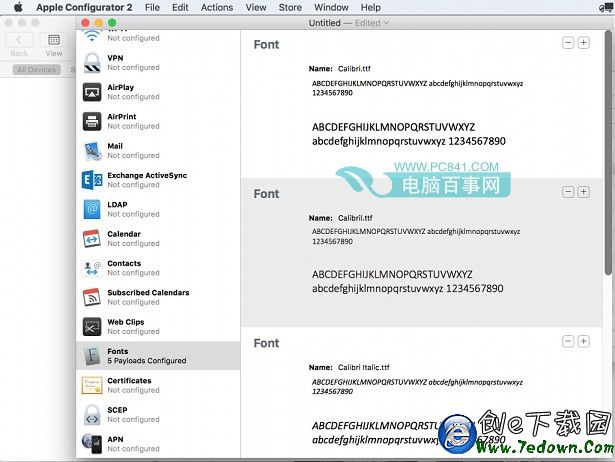Select the Subscribed Calendars label
This screenshot has width=615, height=462.
148,293
